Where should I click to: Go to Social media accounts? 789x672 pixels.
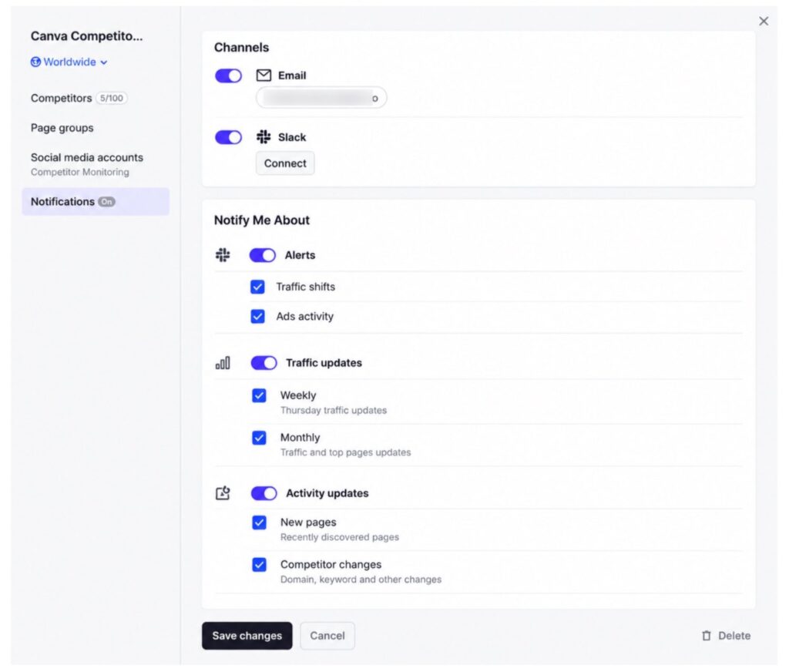point(86,157)
